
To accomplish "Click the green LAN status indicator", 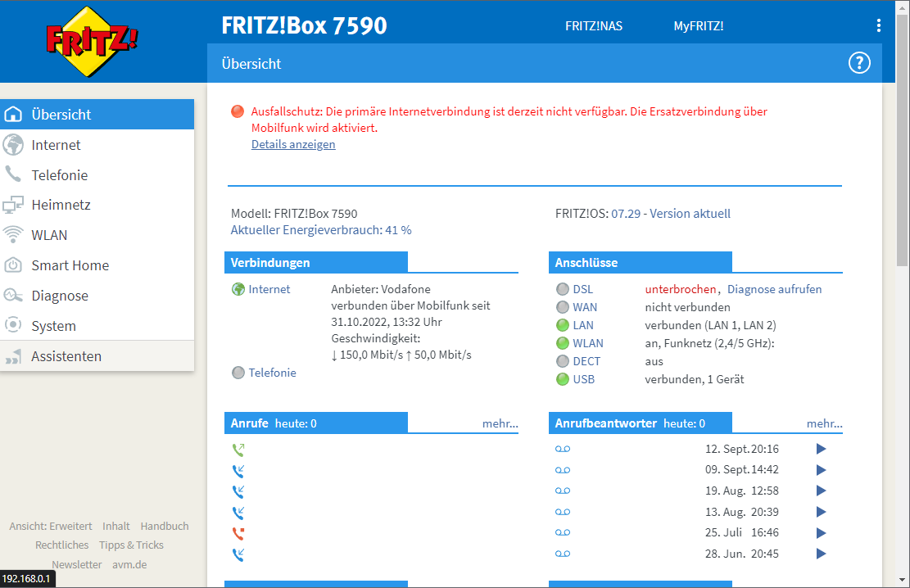I will [x=563, y=325].
